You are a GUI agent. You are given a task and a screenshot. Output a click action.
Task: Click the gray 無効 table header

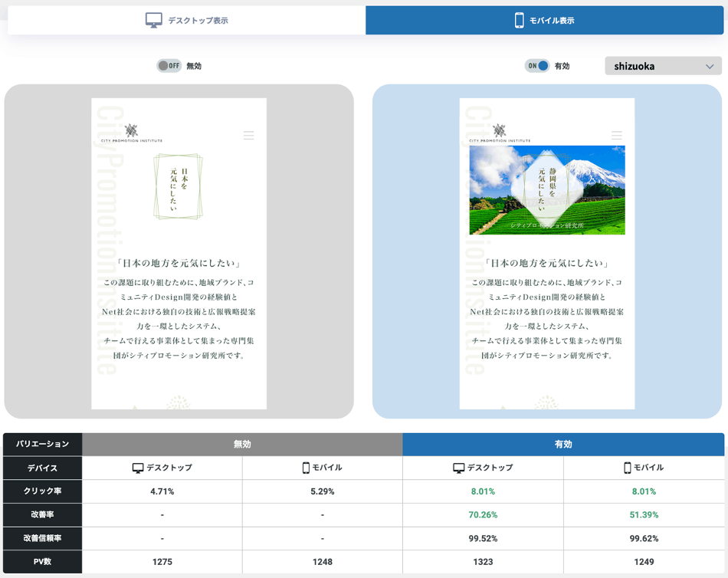point(242,445)
